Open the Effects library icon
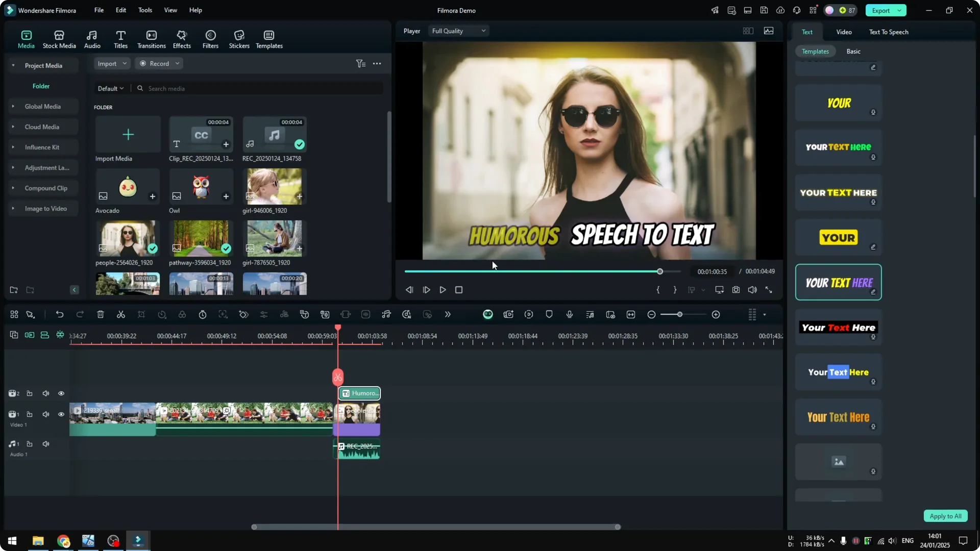Viewport: 980px width, 551px height. 182,39
